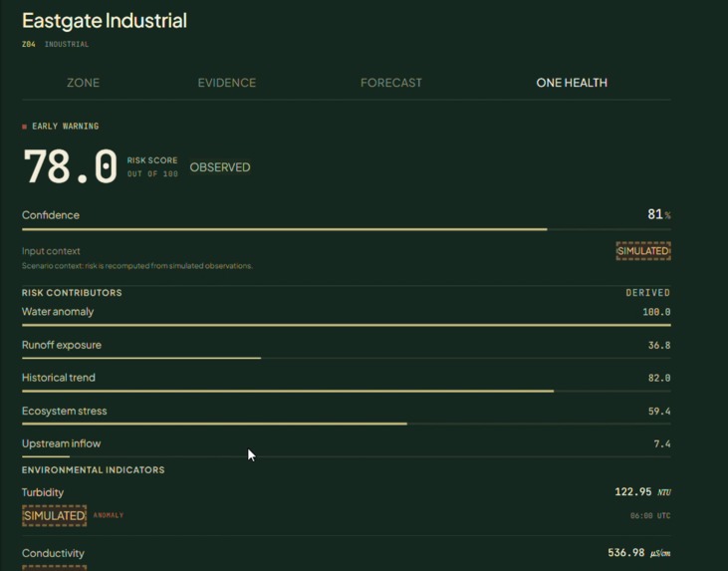
Task: Click the Ecosystem stress label
Action: click(64, 411)
